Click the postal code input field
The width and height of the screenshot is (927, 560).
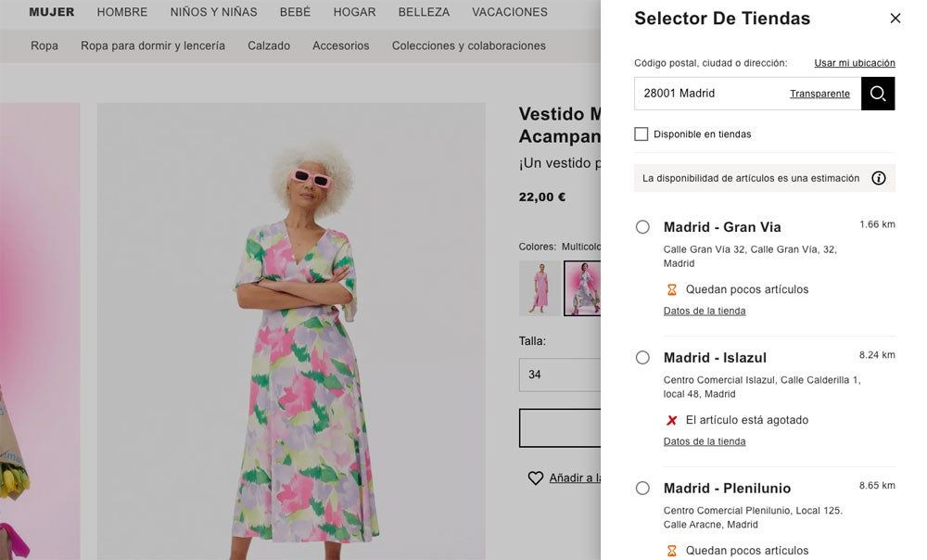coord(705,93)
